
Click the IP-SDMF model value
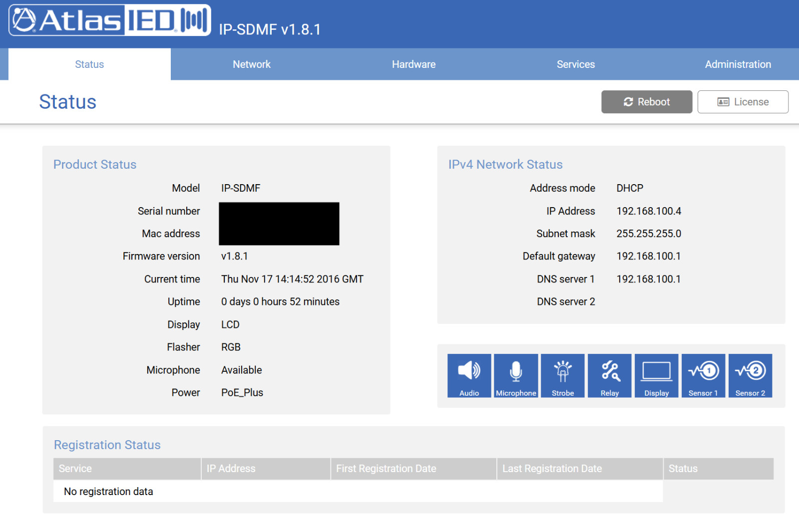click(241, 188)
